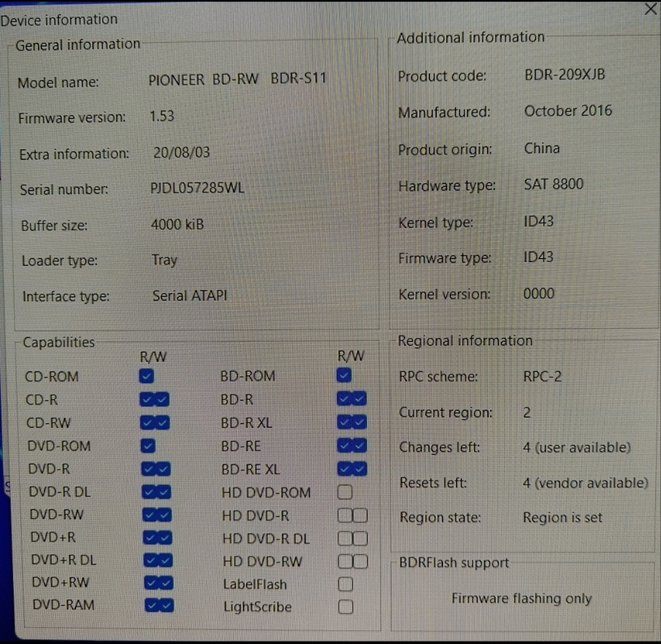Toggle the DVD-RW read checkbox
The image size is (661, 644).
pos(150,514)
